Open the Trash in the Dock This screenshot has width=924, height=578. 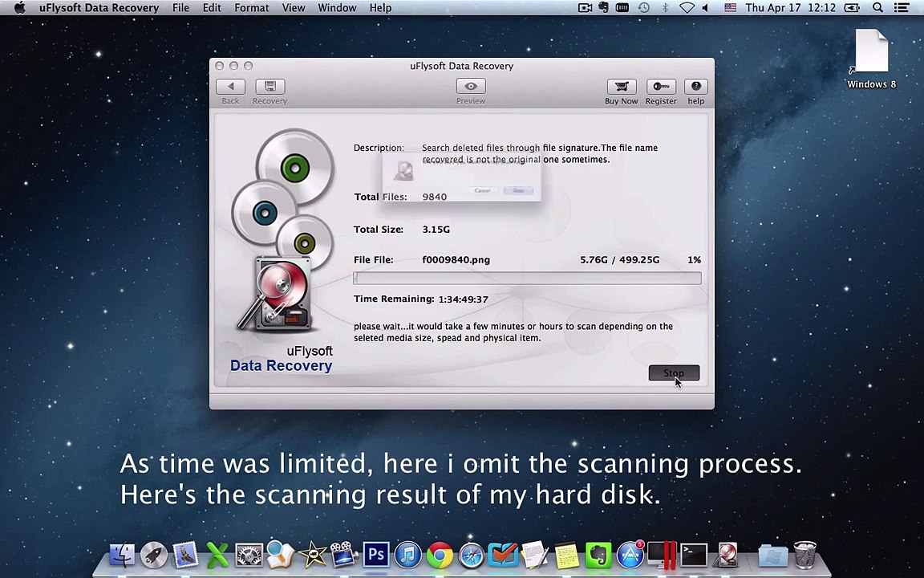805,555
